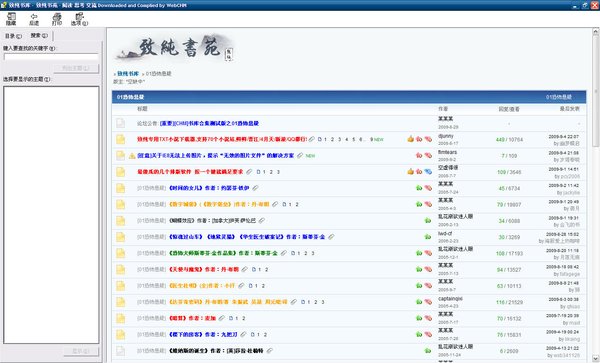Click green icon in the 34/6088 row
The height and width of the screenshot is (363, 600).
click(428, 220)
